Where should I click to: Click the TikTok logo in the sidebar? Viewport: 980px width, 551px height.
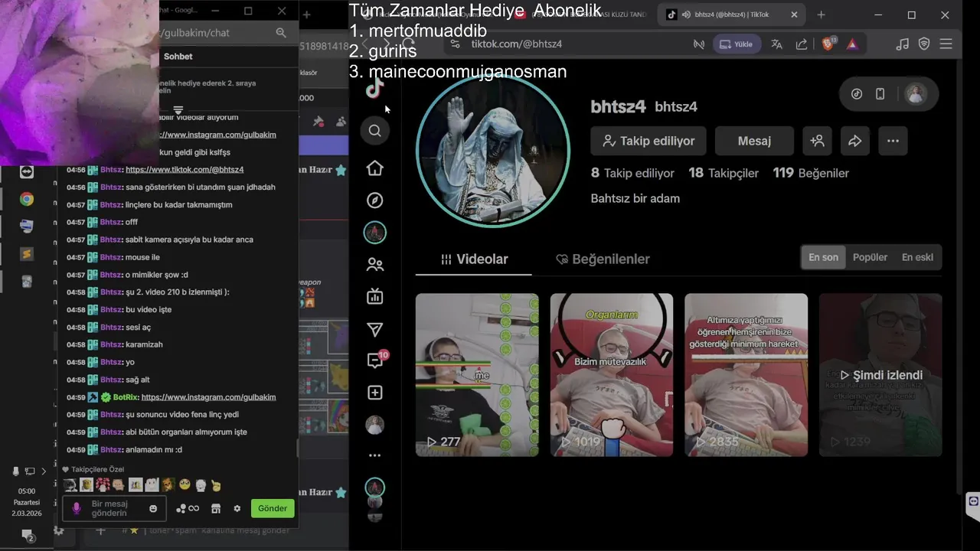(x=374, y=89)
